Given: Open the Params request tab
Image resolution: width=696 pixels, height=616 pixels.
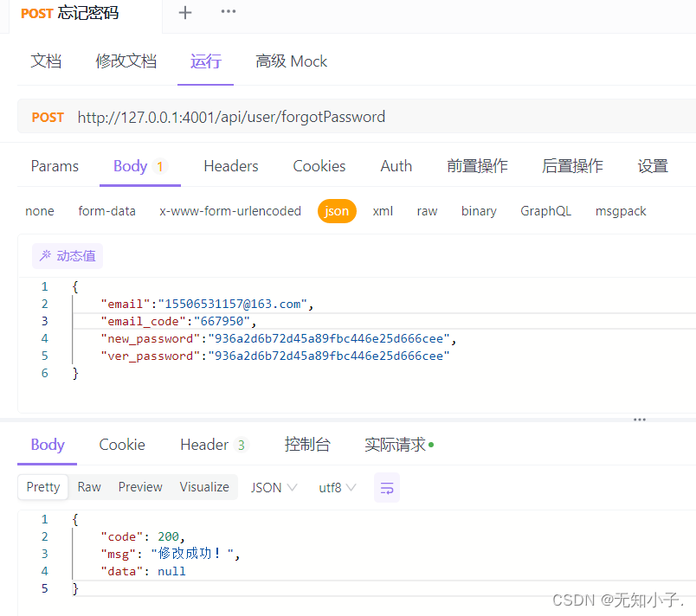Looking at the screenshot, I should tap(55, 166).
